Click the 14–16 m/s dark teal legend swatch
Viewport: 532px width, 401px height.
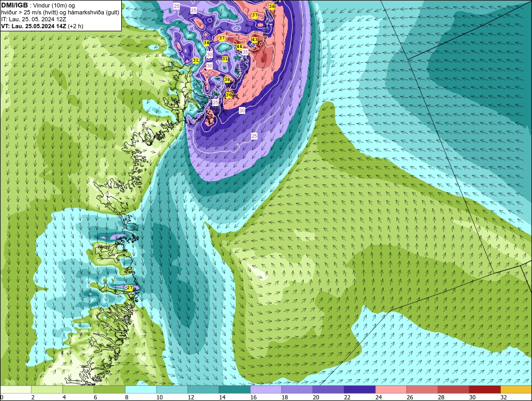point(235,389)
